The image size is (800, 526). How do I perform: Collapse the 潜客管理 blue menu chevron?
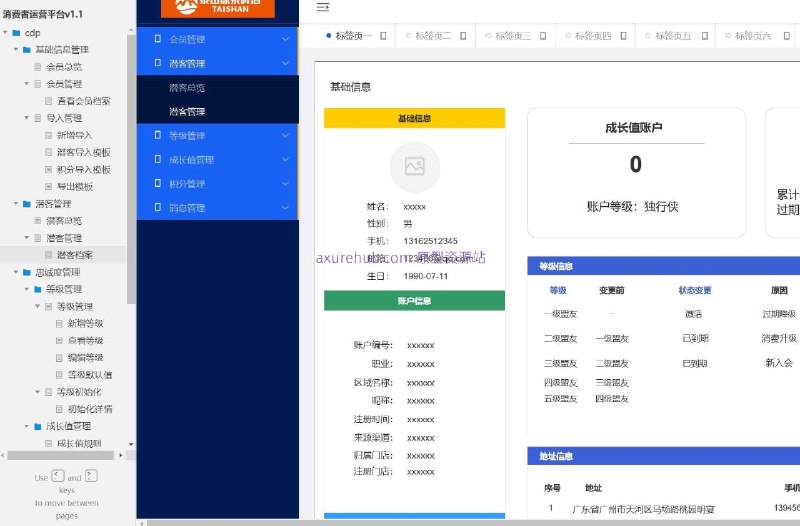[x=285, y=63]
